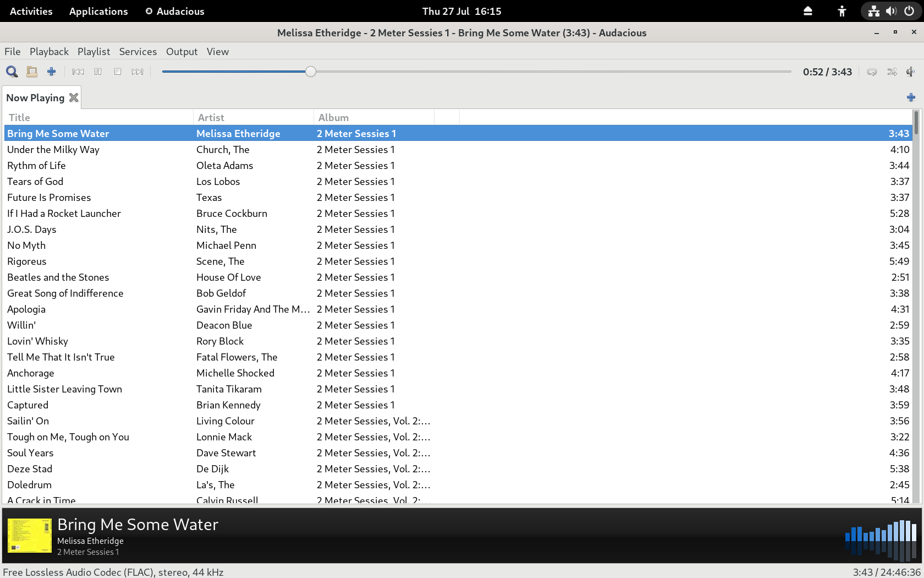
Task: Click the eject media tray icon
Action: tap(808, 11)
